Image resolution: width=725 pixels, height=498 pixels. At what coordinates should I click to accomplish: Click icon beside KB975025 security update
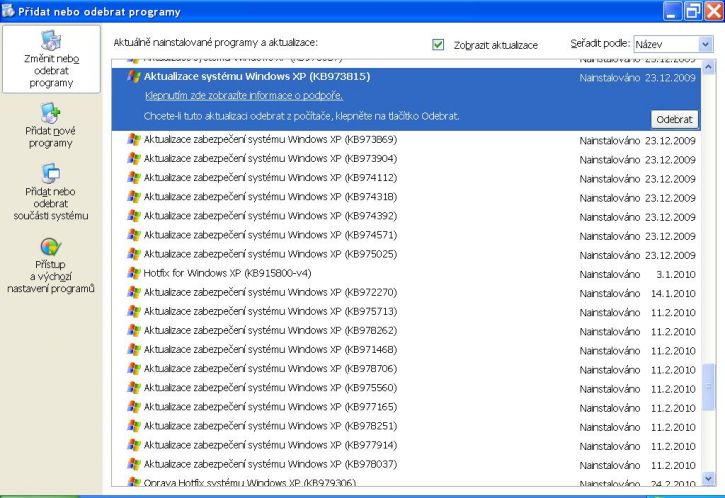(134, 254)
